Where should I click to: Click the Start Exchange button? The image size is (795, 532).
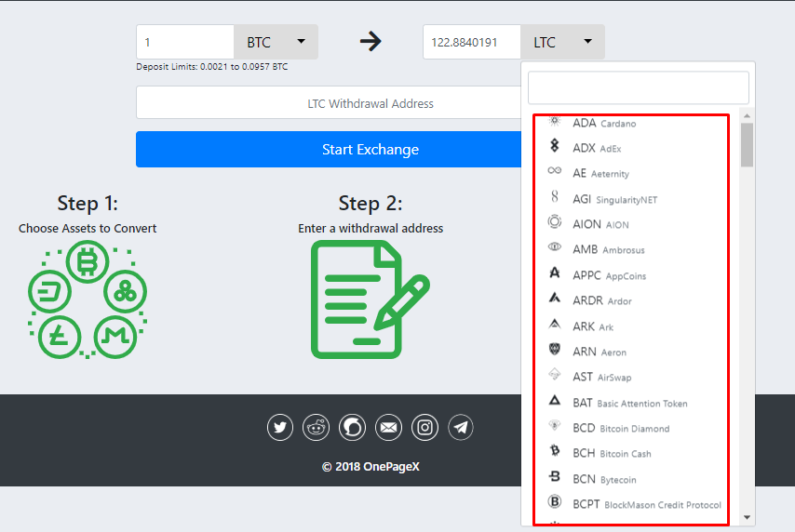tap(329, 150)
